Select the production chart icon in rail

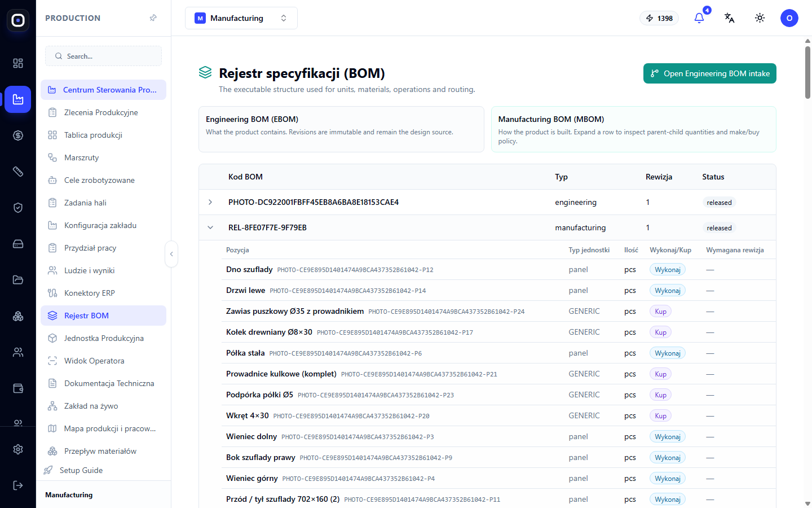[18, 99]
